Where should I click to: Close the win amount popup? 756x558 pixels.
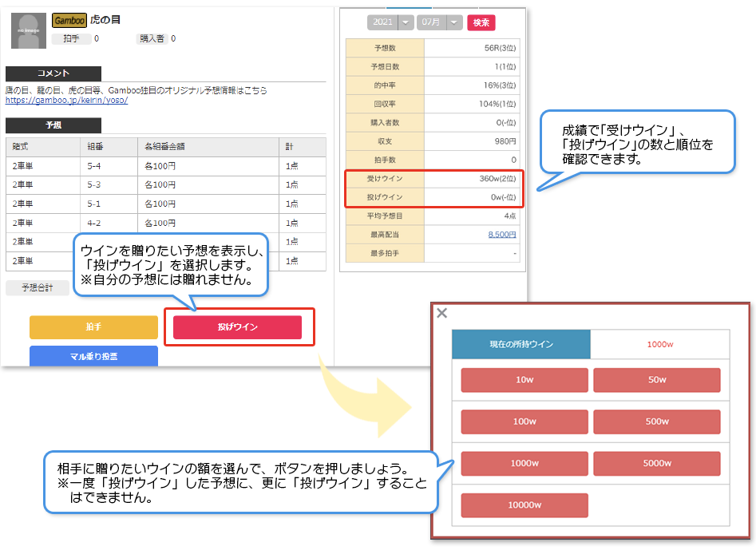click(441, 313)
